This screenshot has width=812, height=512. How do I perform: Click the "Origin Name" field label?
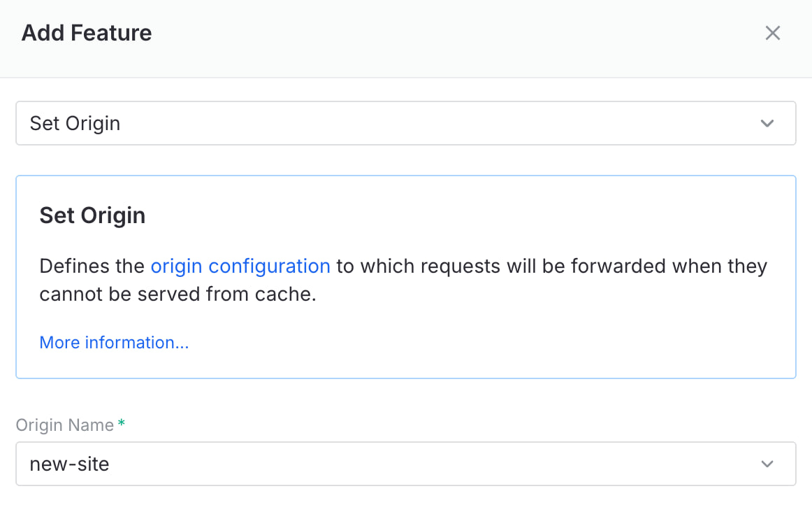[65, 425]
